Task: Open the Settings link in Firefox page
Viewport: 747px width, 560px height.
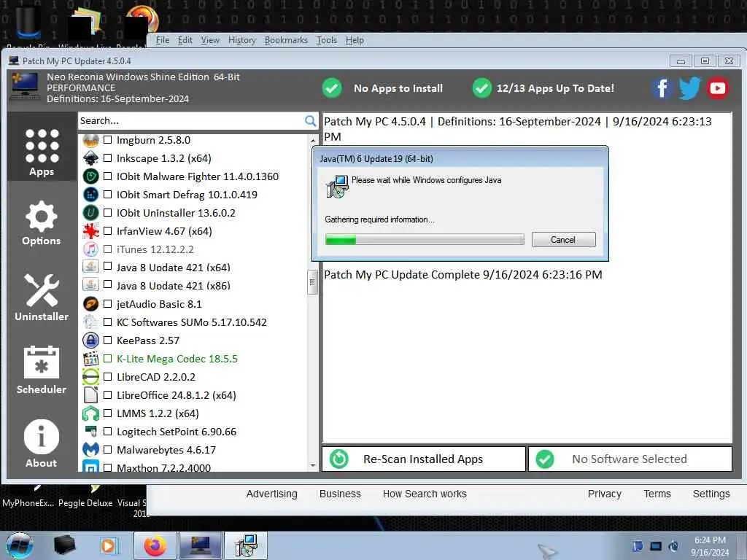Action: [711, 494]
